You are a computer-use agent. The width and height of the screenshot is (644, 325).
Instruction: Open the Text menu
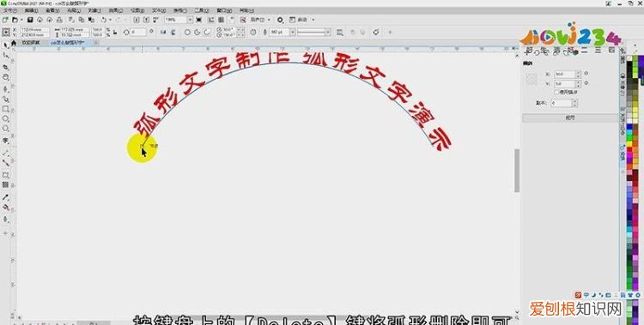tap(159, 10)
